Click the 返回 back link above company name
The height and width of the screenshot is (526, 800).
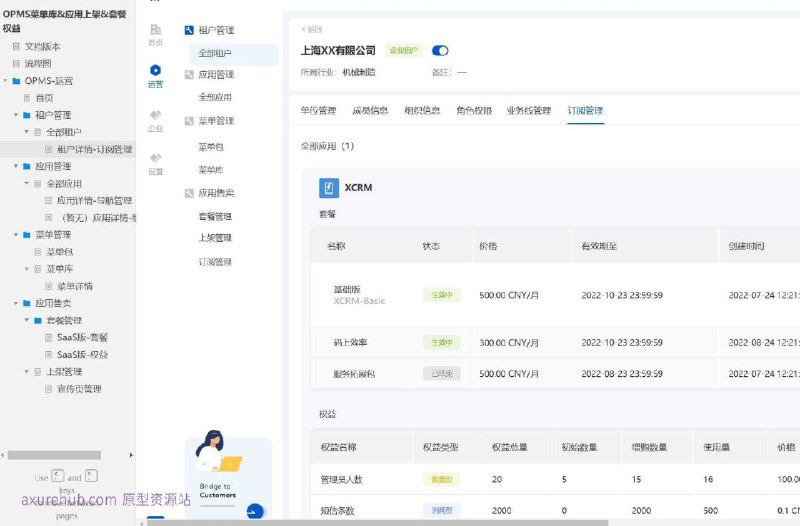tap(312, 29)
